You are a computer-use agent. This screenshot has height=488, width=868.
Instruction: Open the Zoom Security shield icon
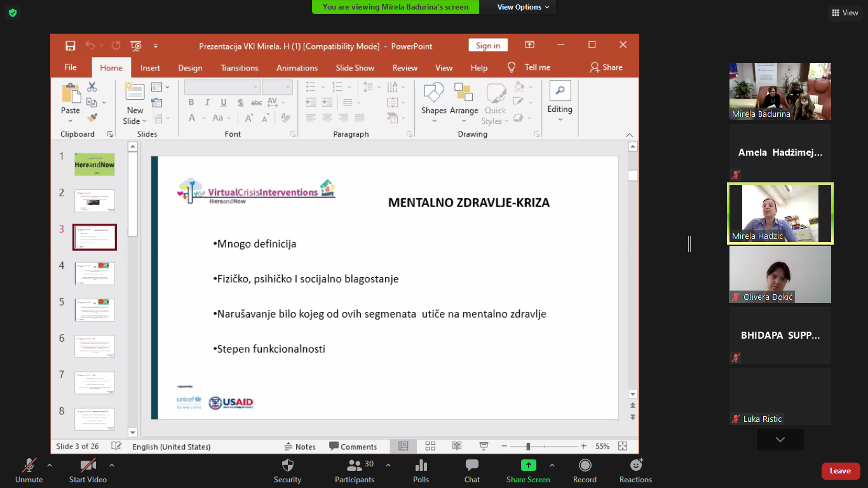pyautogui.click(x=287, y=466)
